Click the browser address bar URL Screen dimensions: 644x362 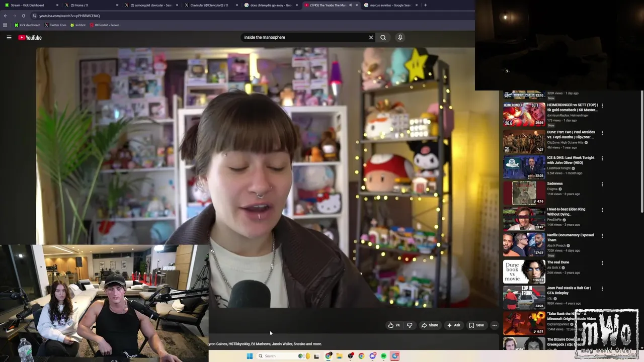69,16
